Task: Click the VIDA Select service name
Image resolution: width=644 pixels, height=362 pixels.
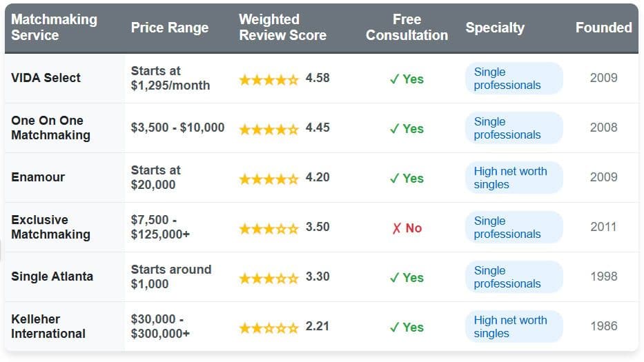Action: point(46,78)
